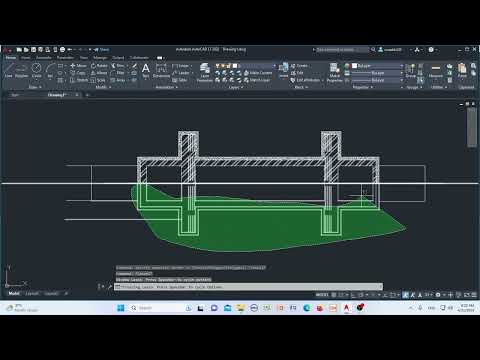Click the Undo arrow

click(70, 50)
